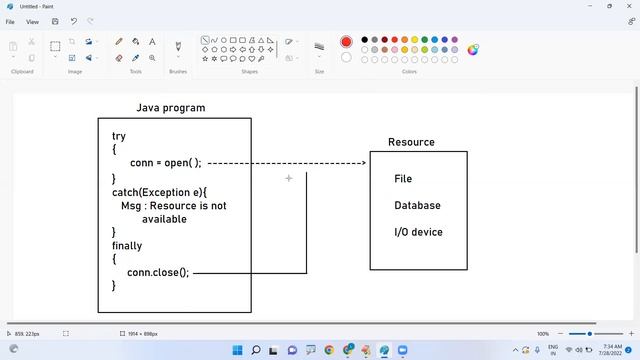Expand the Brushes dropdown arrow
This screenshot has height=360, width=640.
[x=178, y=57]
